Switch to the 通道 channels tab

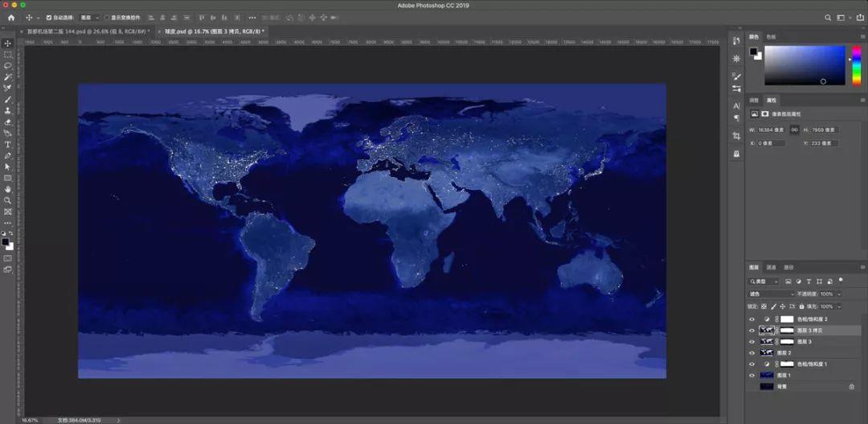(x=771, y=267)
